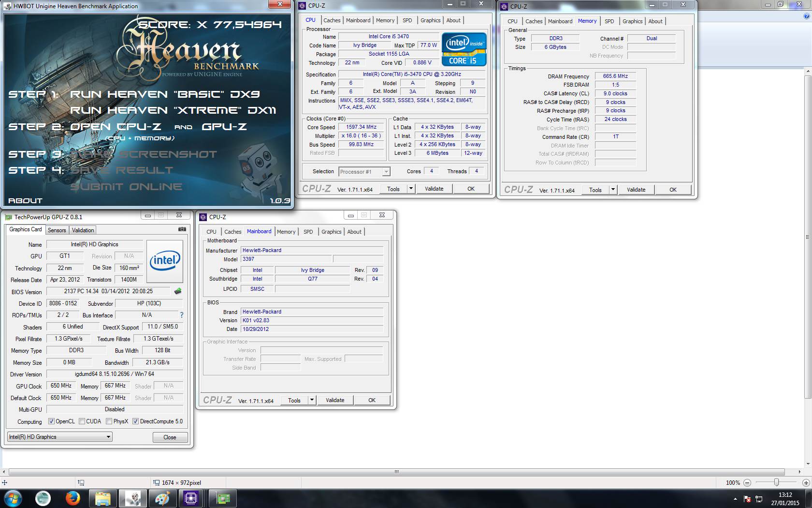The height and width of the screenshot is (508, 812).
Task: Open the round teal taskbar app icon
Action: click(43, 498)
